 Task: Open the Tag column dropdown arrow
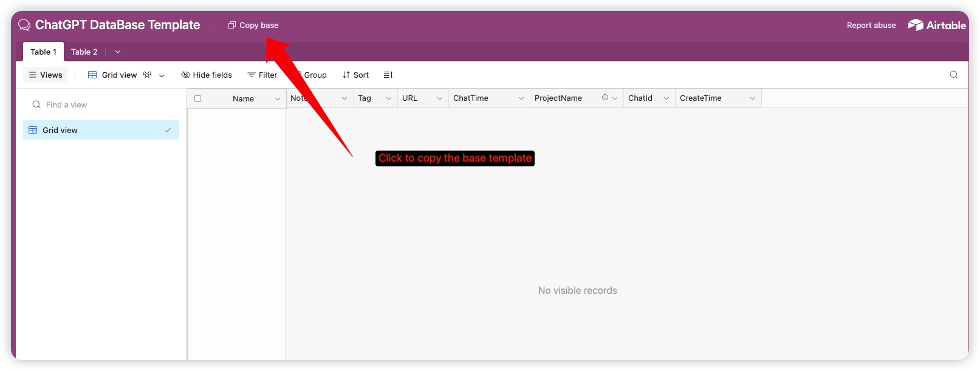point(389,98)
